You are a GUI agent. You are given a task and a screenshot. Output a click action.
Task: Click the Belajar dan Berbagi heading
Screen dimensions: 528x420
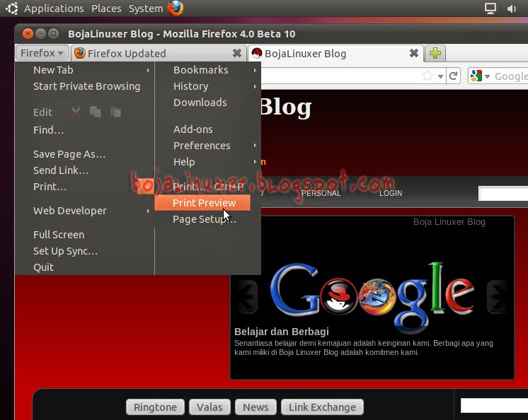282,332
